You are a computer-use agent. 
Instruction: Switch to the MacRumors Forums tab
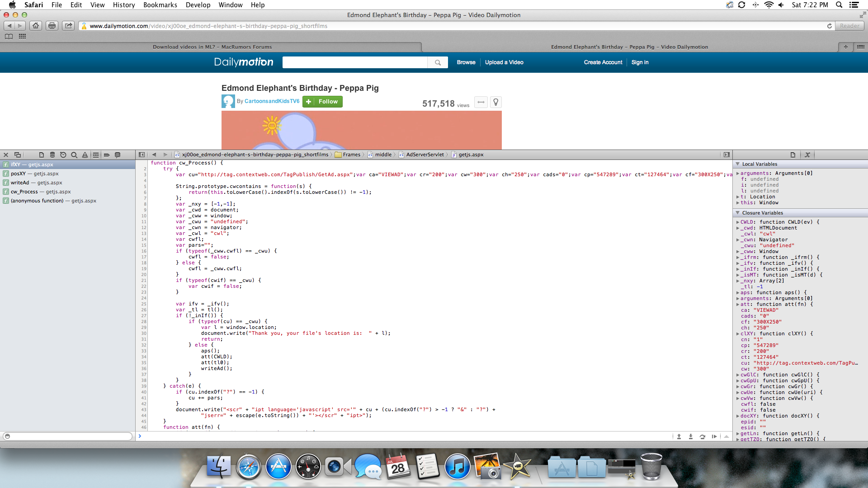212,47
